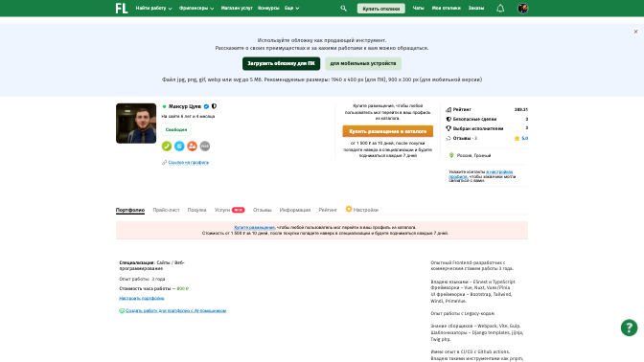Click the Выбран исполнителем trophy icon
The width and height of the screenshot is (644, 362).
pyautogui.click(x=448, y=128)
